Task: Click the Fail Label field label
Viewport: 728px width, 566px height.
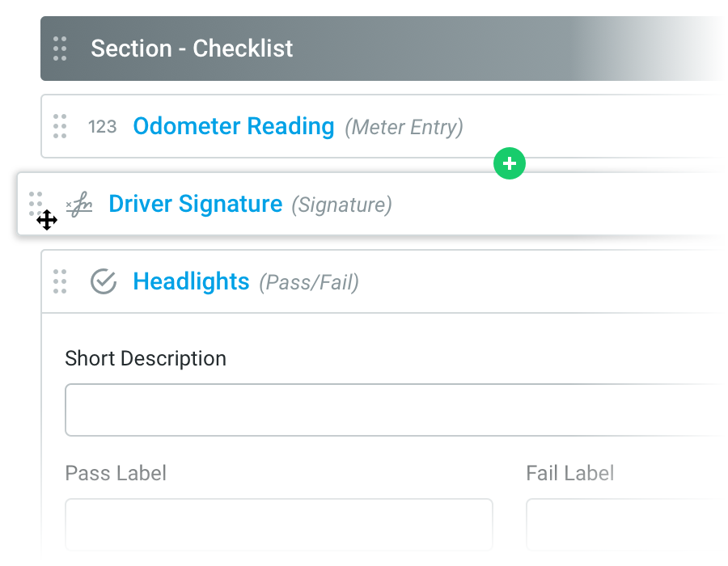Action: point(569,473)
